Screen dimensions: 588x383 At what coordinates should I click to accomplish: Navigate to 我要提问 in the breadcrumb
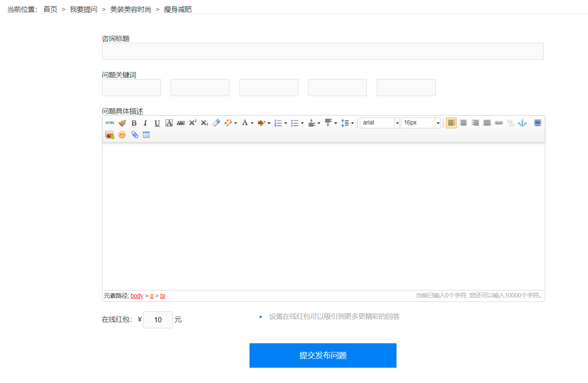83,9
